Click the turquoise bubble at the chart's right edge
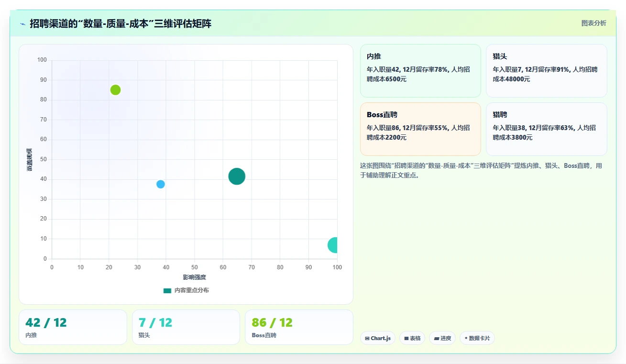Screen dimensions: 626x364 coord(333,245)
